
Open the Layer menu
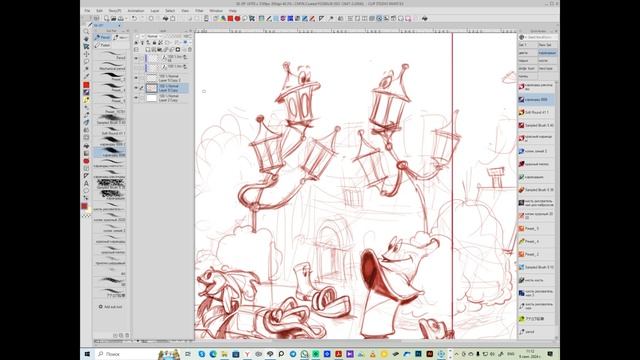(155, 11)
